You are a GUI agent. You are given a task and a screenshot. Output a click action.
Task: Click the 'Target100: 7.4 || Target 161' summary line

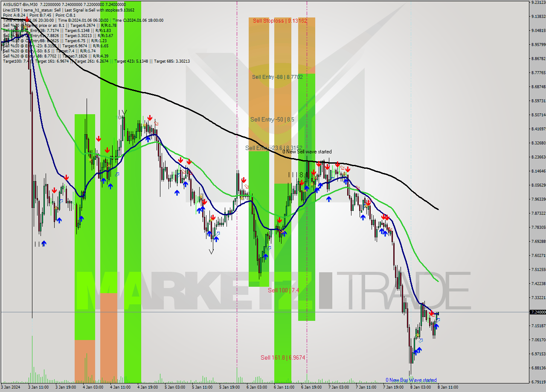click(96, 61)
